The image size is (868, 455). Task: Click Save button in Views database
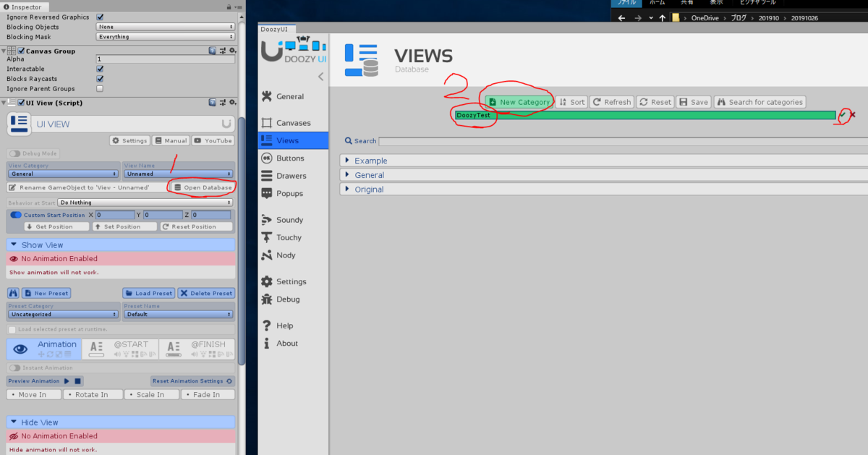pyautogui.click(x=694, y=102)
